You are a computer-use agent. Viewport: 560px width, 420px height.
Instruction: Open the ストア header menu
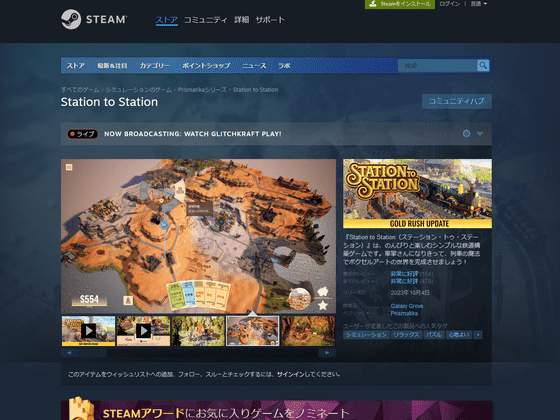167,20
